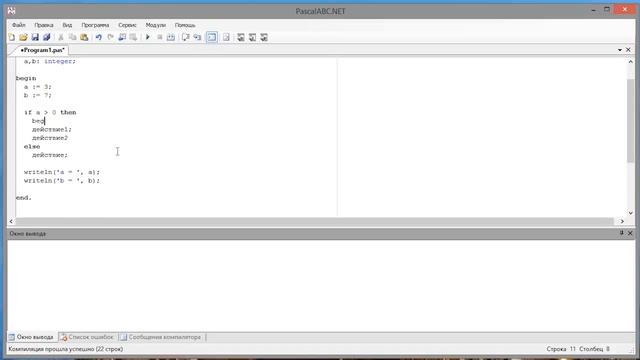Viewport: 640px width, 360px height.
Task: Click the navigate backward toolbar icon
Action: (x=122, y=38)
